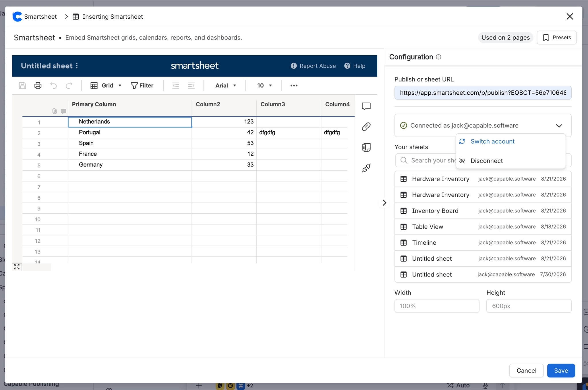The height and width of the screenshot is (390, 588).
Task: Open the Untitled sheet title kebab menu
Action: [x=77, y=66]
